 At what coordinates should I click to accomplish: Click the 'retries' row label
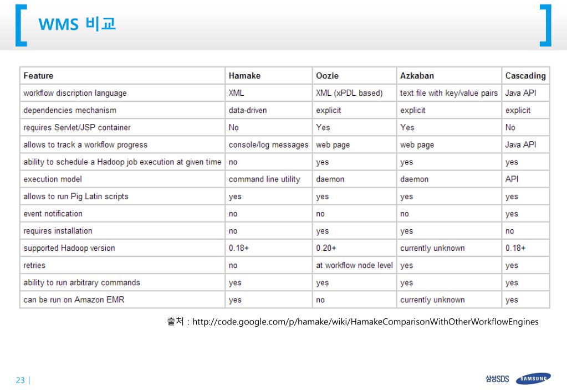click(34, 265)
